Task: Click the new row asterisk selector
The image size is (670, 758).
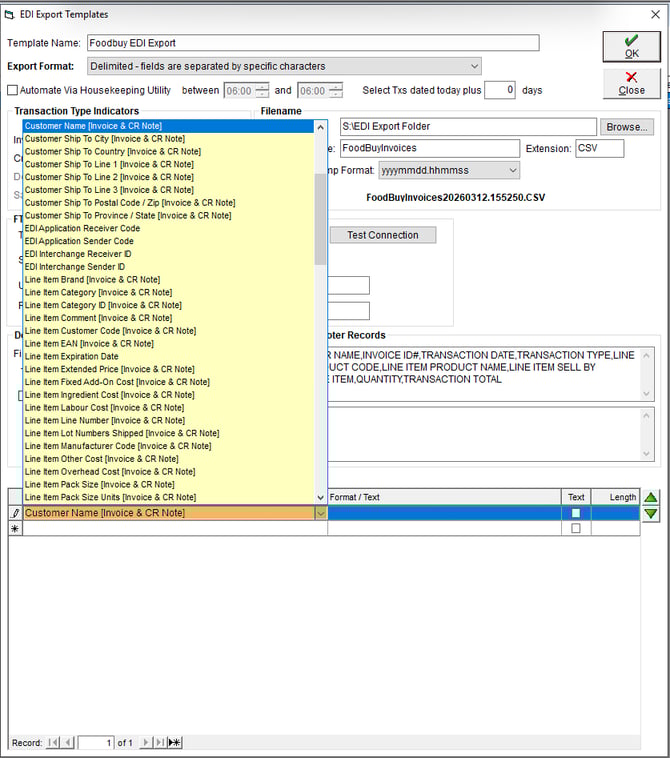Action: pyautogui.click(x=15, y=528)
